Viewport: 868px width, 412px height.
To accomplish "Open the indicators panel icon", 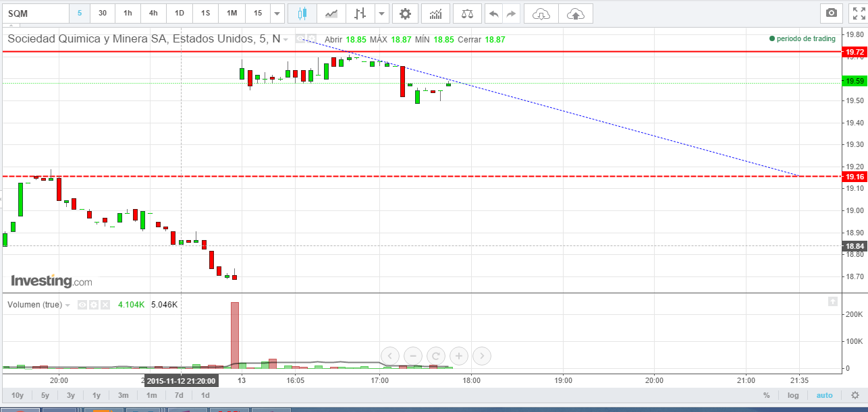I will (x=436, y=13).
